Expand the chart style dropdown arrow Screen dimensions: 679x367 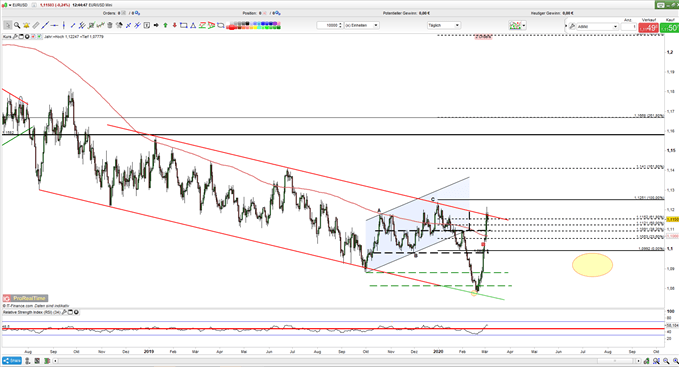pos(524,26)
